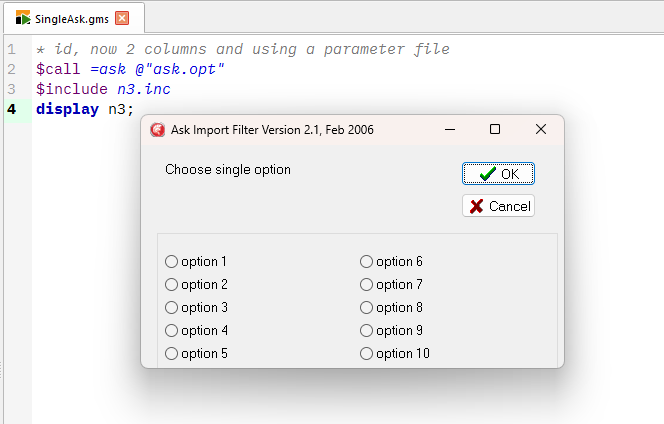
Task: Choose the option 8 radio button
Action: coord(366,308)
